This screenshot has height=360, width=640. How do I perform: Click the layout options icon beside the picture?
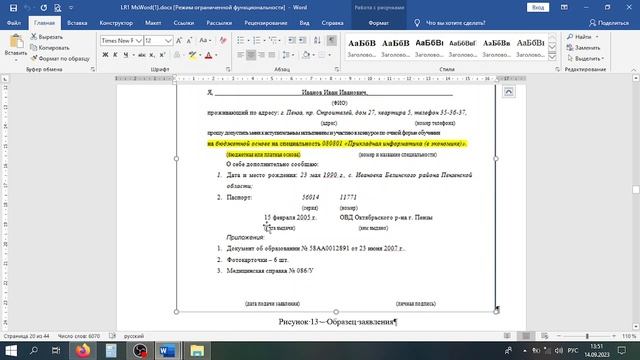click(x=509, y=92)
